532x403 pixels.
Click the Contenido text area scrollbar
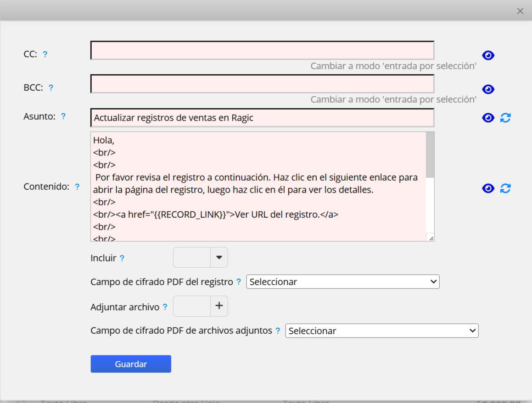tap(430, 155)
